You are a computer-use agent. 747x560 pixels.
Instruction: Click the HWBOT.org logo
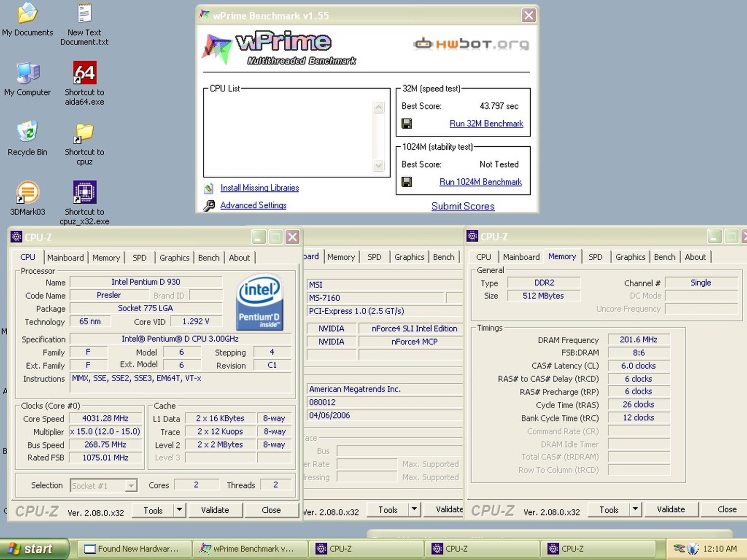(471, 44)
